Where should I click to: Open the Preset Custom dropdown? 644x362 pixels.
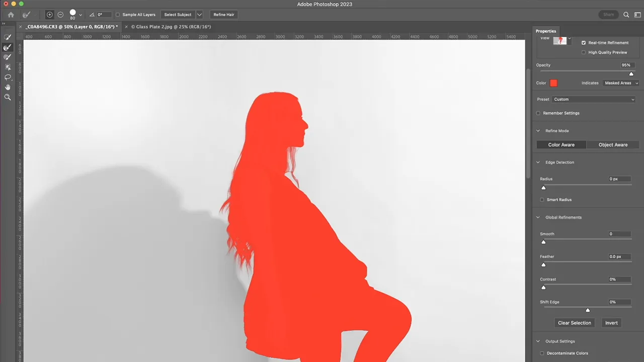click(594, 100)
